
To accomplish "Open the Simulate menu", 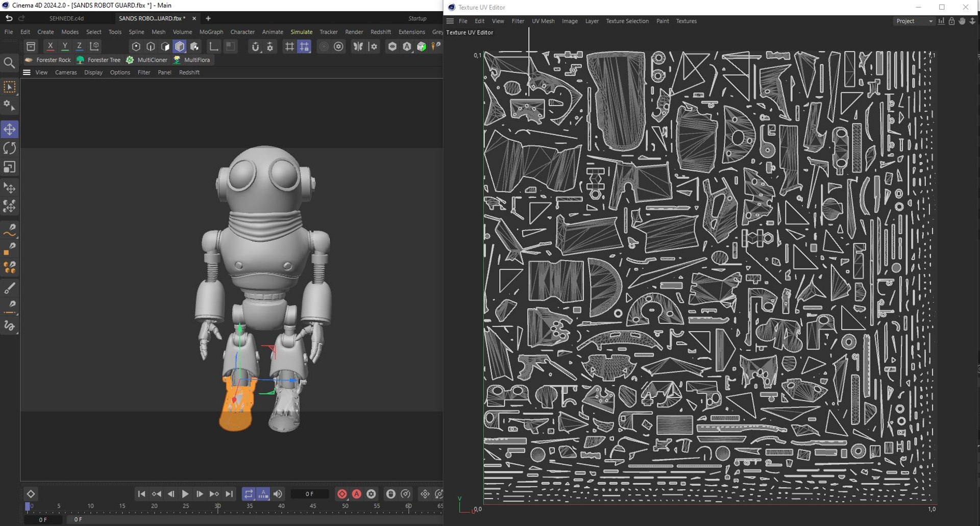I will point(301,32).
